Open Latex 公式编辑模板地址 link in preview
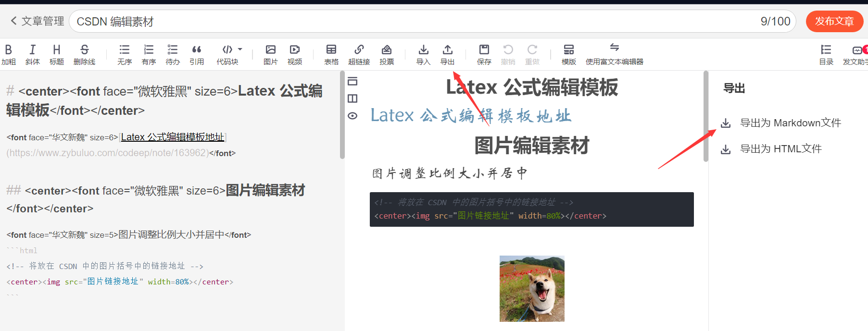Viewport: 868px width, 331px height. point(471,116)
